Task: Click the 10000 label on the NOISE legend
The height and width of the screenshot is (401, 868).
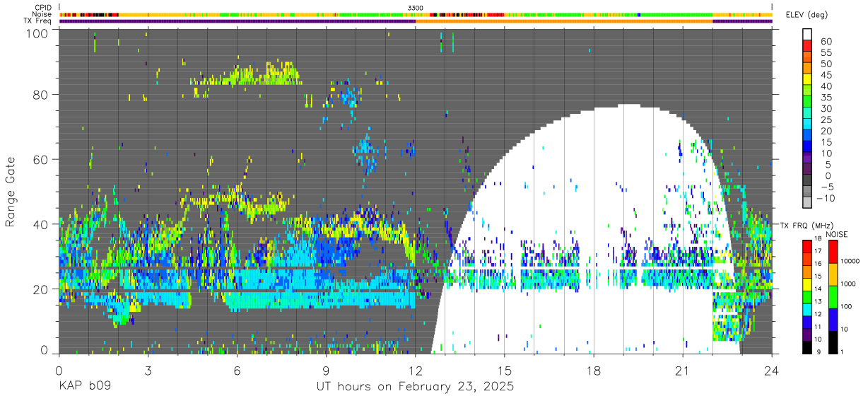Action: (849, 261)
